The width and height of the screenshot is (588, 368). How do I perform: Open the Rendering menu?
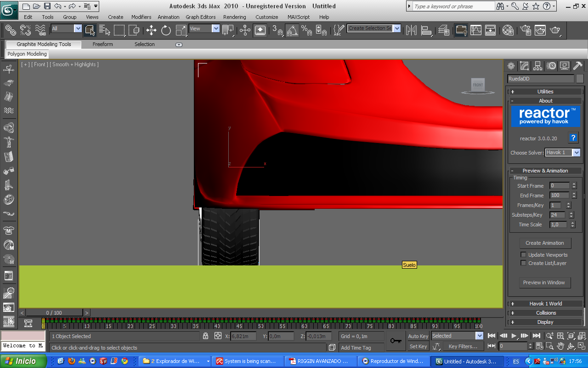tap(234, 17)
